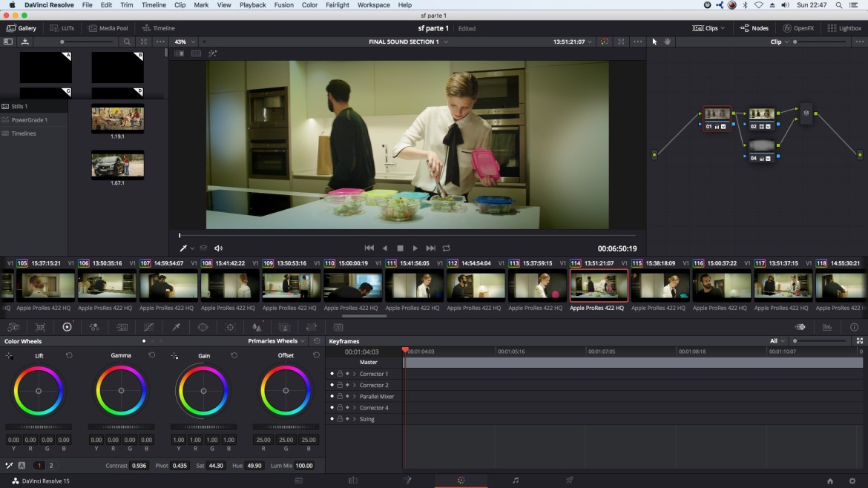The height and width of the screenshot is (488, 868).
Task: Toggle Corrector 1 keyframe enable dot
Action: (332, 374)
